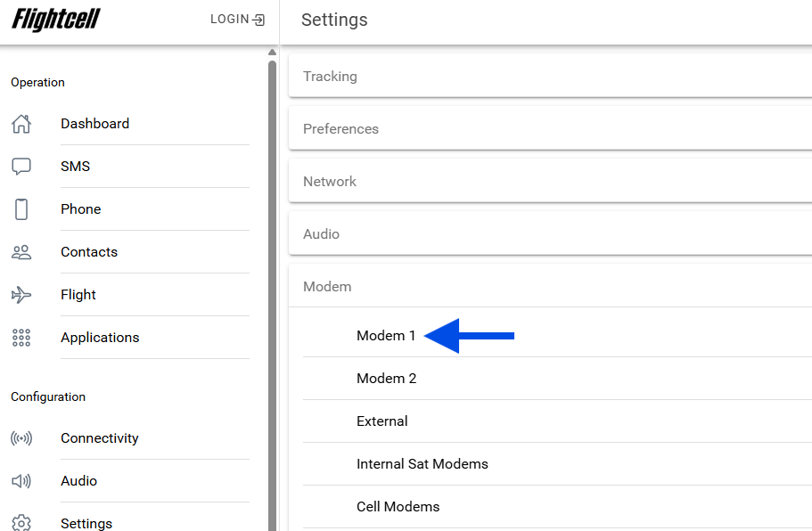Open the Applications grid icon
Image resolution: width=812 pixels, height=531 pixels.
point(21,338)
